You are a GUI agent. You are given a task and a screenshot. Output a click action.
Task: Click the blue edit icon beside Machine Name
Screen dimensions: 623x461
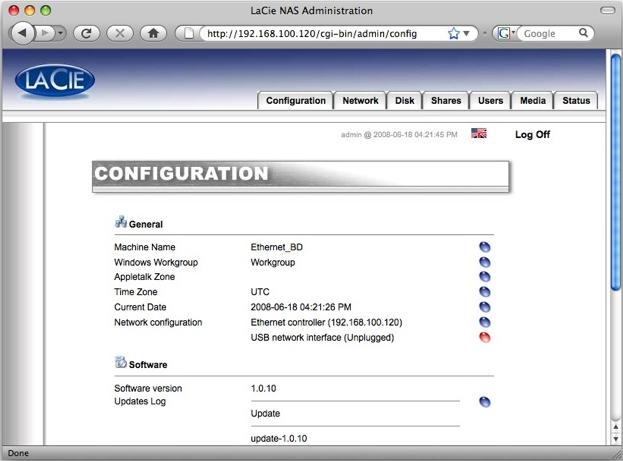pos(485,247)
